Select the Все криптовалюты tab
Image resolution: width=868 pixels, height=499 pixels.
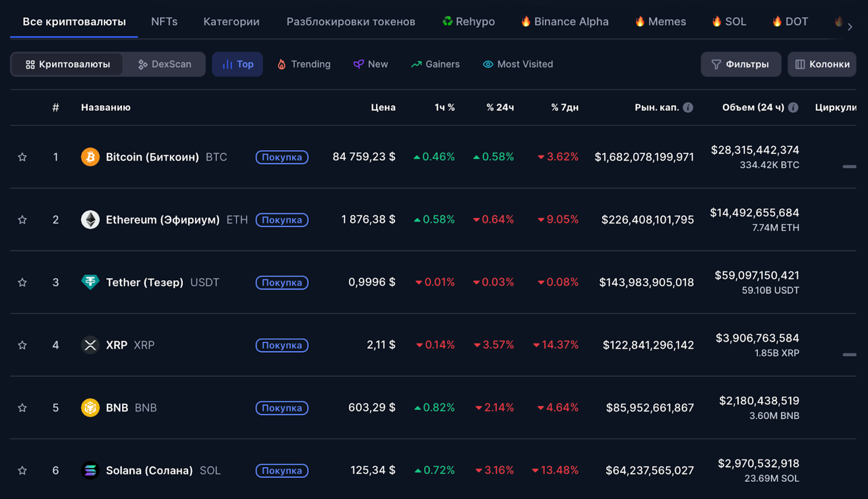tap(74, 22)
